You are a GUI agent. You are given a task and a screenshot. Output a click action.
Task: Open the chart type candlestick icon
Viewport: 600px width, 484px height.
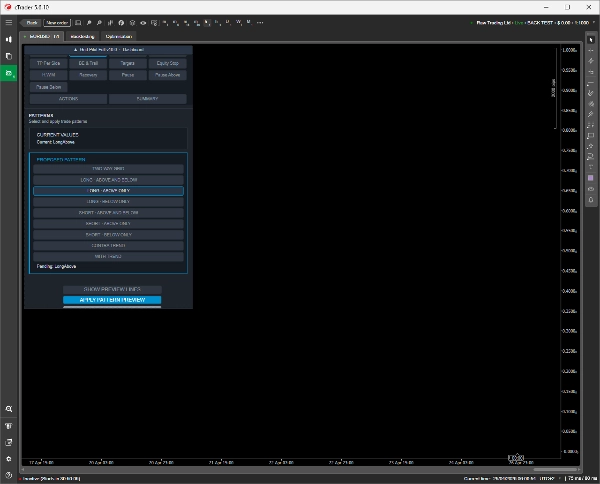tap(110, 23)
